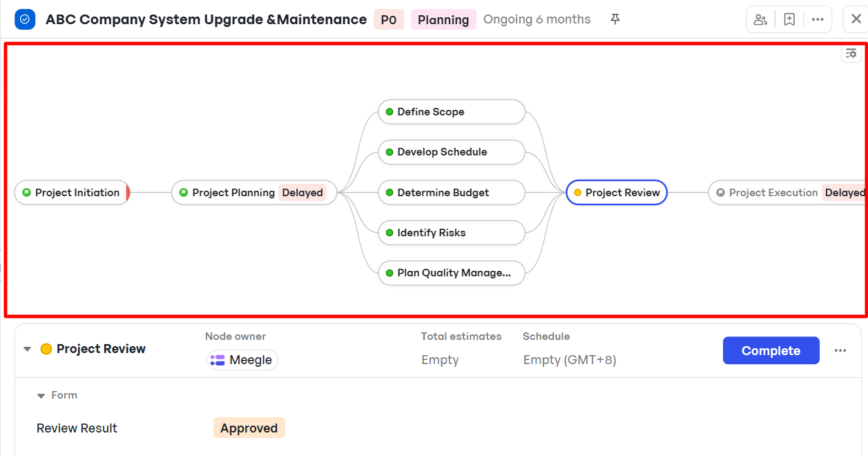Image resolution: width=868 pixels, height=456 pixels.
Task: Select the Develop Schedule node
Action: (452, 152)
